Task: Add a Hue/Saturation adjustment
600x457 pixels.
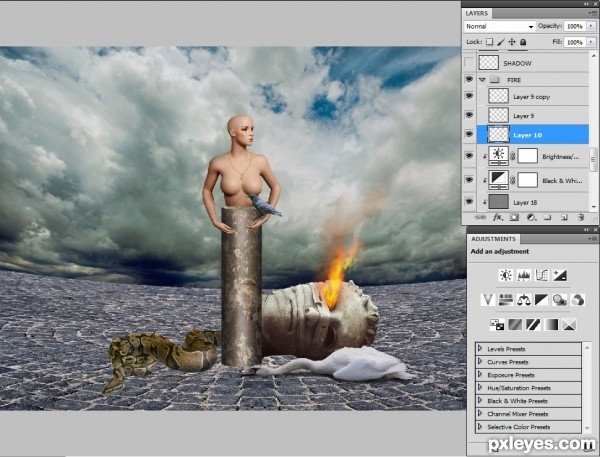Action: [x=505, y=300]
